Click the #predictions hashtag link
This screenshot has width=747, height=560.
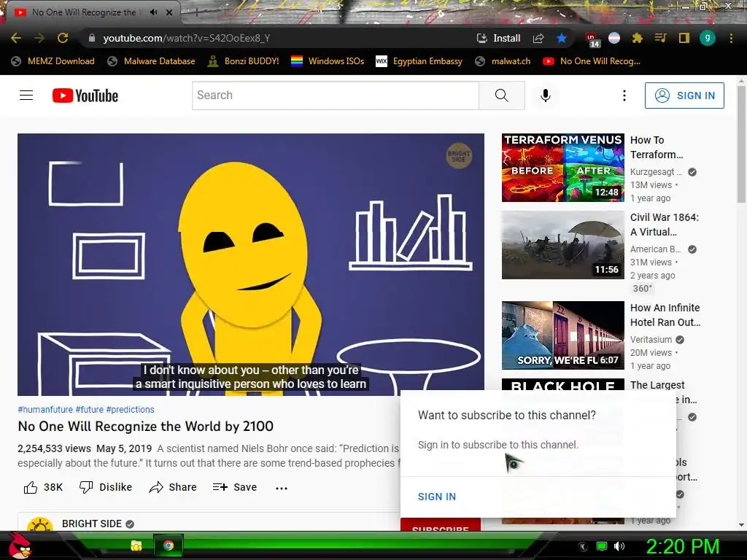(130, 410)
